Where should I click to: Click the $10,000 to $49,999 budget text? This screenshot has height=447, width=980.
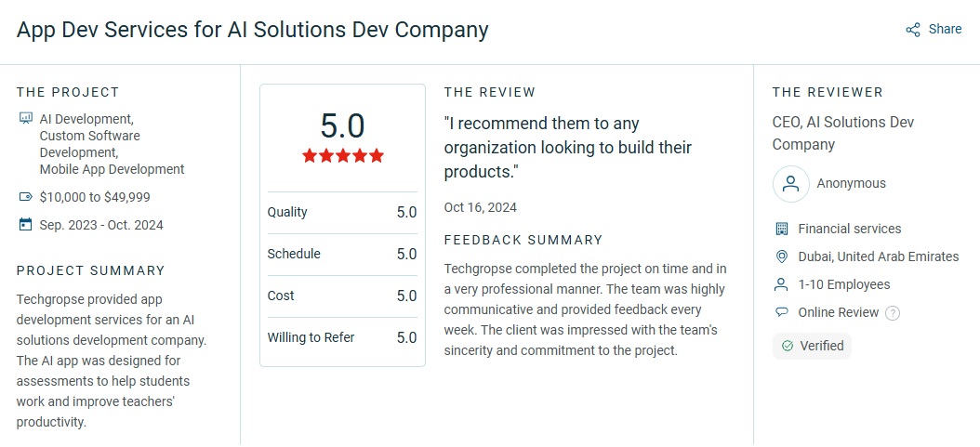[95, 197]
